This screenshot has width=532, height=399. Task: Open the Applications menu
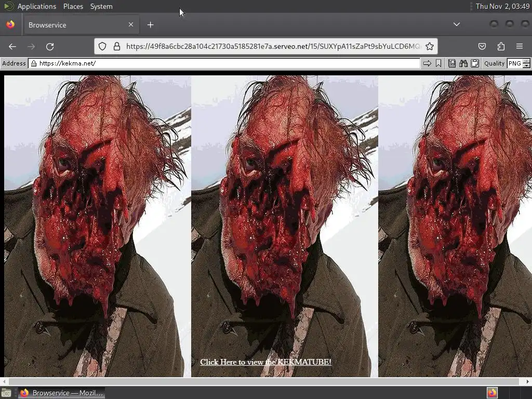pos(37,6)
